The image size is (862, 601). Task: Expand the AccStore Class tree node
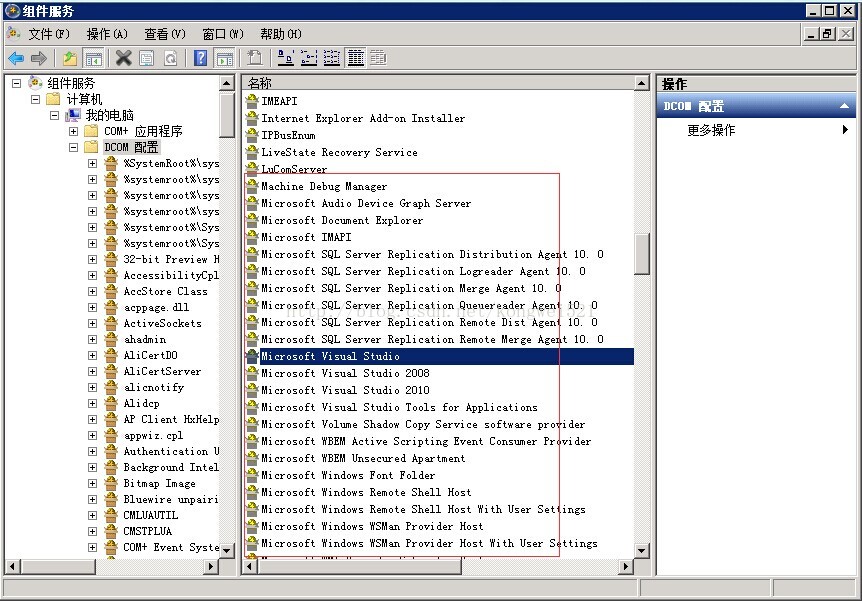[92, 291]
